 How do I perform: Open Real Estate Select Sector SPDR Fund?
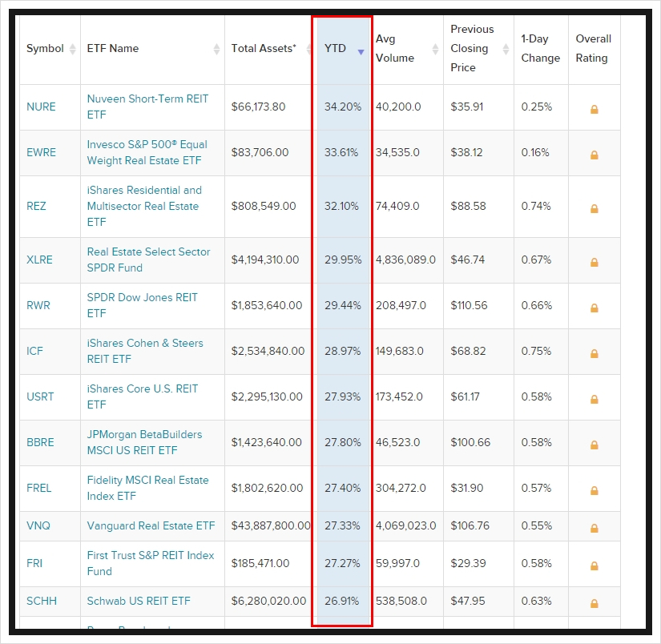click(x=149, y=260)
